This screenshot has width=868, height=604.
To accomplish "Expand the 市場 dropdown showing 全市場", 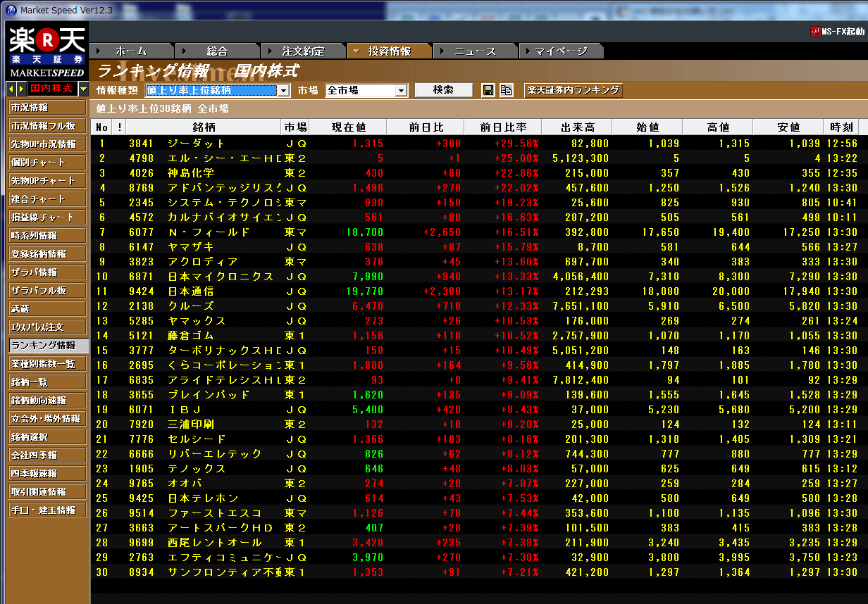I will tap(402, 90).
